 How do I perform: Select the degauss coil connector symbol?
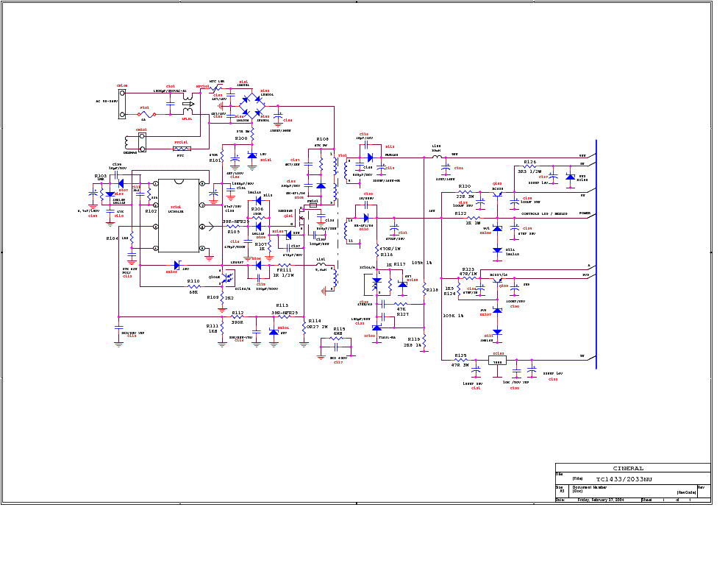point(143,142)
